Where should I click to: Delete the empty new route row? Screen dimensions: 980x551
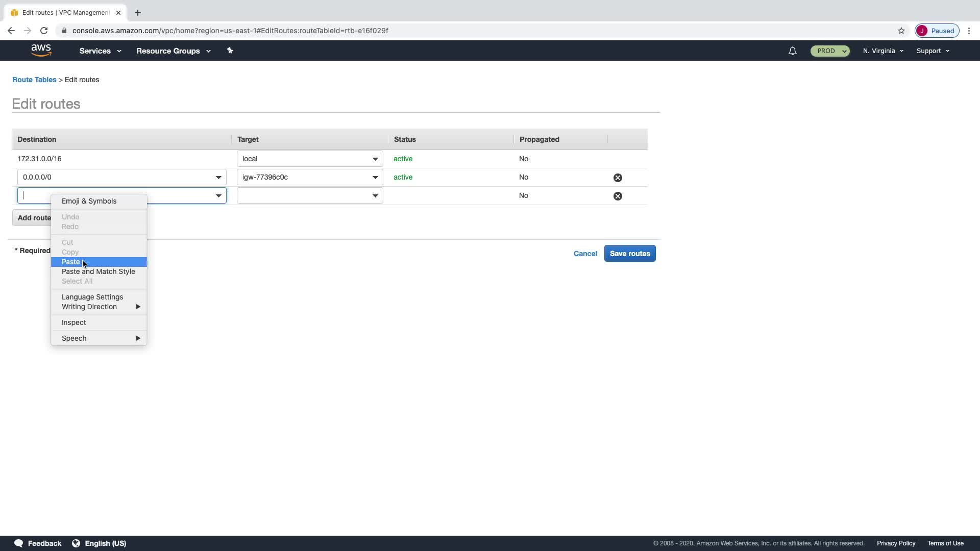pyautogui.click(x=618, y=196)
